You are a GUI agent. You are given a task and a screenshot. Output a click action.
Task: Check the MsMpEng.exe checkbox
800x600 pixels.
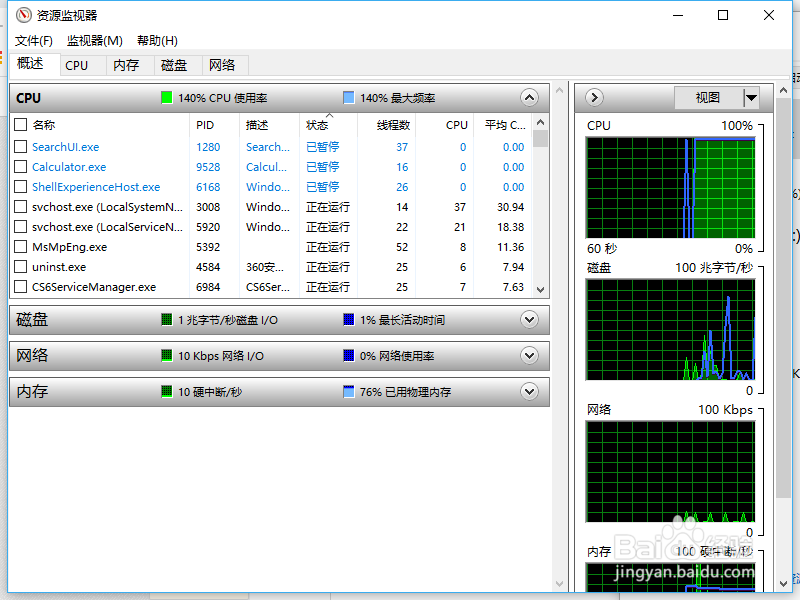[x=20, y=247]
